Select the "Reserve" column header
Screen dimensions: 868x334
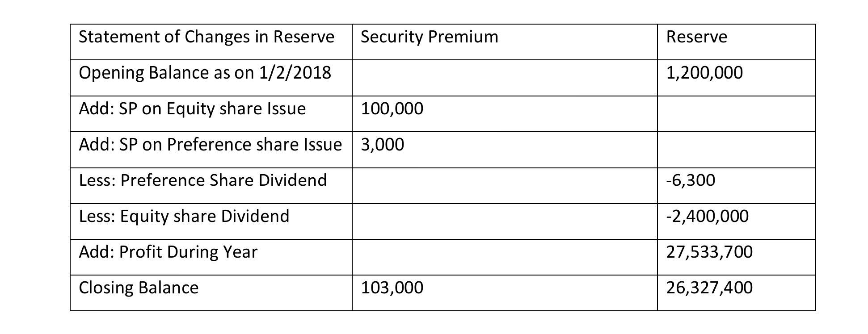click(696, 37)
